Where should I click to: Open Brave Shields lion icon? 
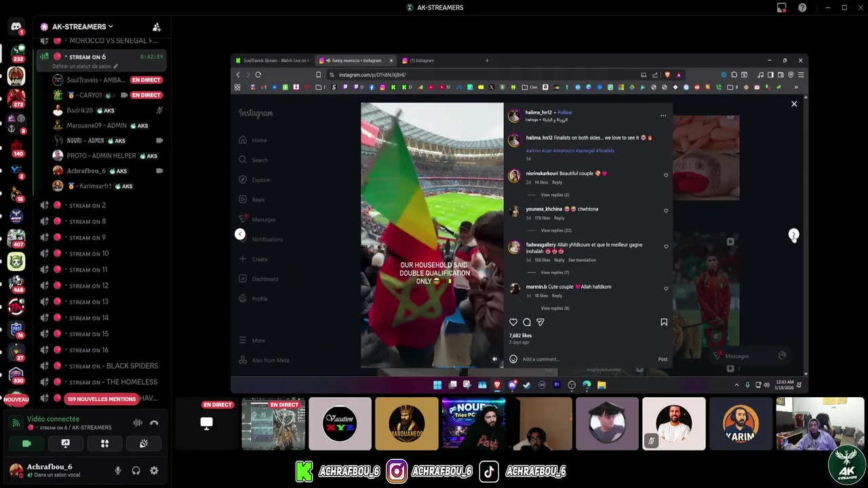pos(668,75)
